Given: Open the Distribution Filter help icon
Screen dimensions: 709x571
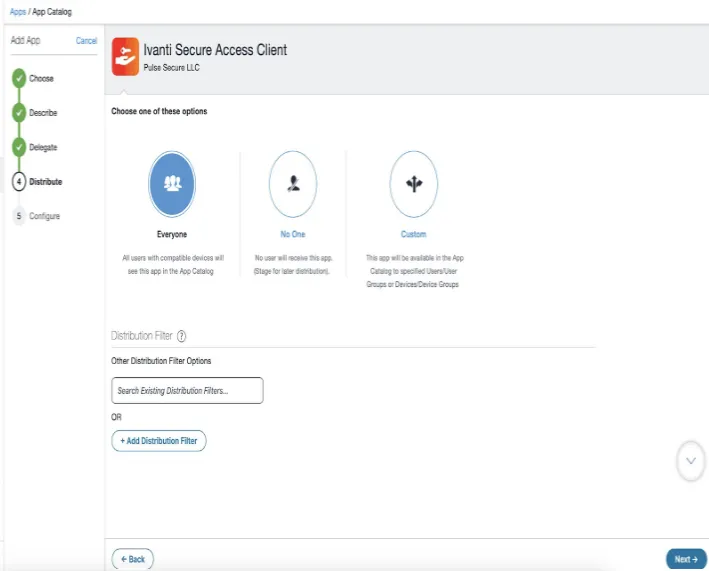Looking at the screenshot, I should pyautogui.click(x=181, y=336).
